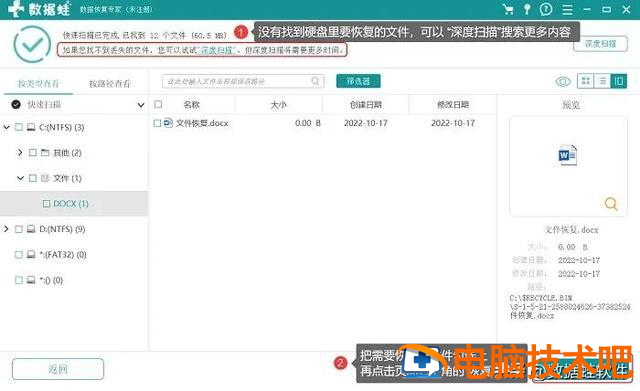Check the C:(NTFS) (3) checkbox
Image resolution: width=640 pixels, height=391 pixels.
point(19,127)
